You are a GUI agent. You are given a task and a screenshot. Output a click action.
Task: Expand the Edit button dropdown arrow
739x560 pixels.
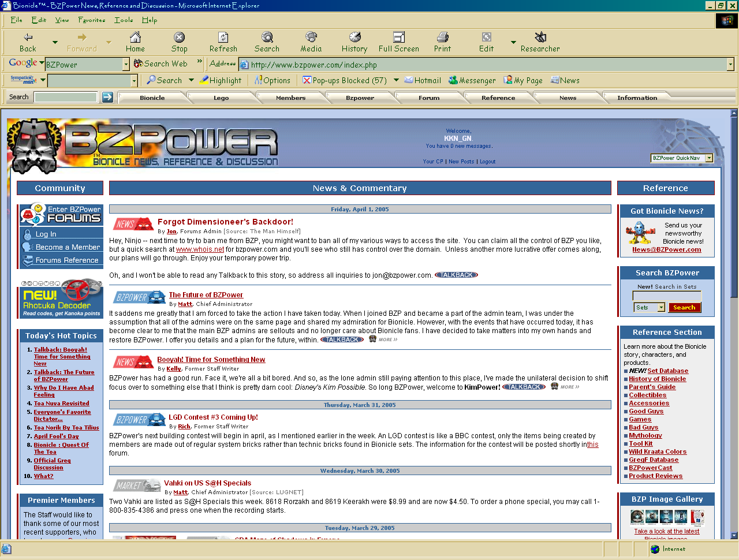coord(513,42)
